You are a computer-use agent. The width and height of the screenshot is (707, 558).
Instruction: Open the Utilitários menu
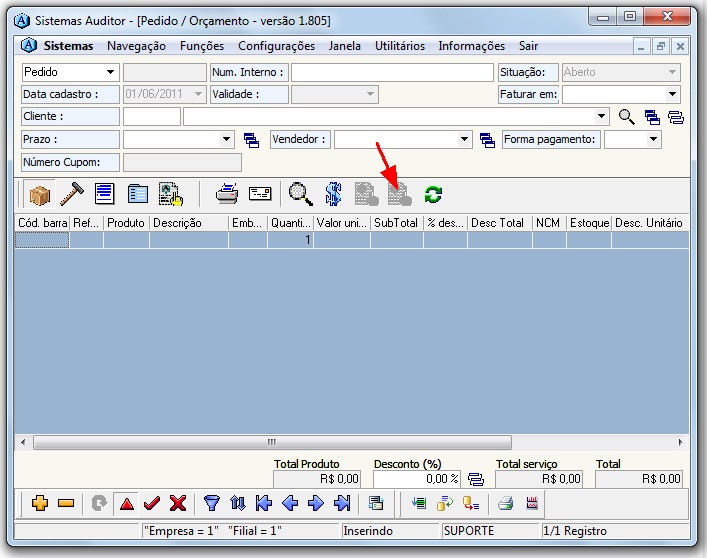point(399,46)
